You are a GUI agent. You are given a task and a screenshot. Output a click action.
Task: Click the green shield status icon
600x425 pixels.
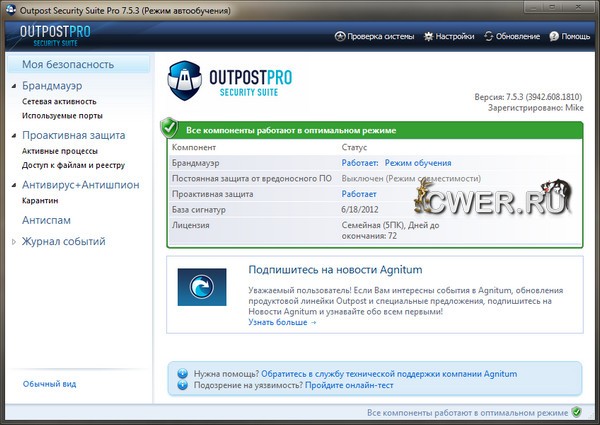tap(169, 128)
